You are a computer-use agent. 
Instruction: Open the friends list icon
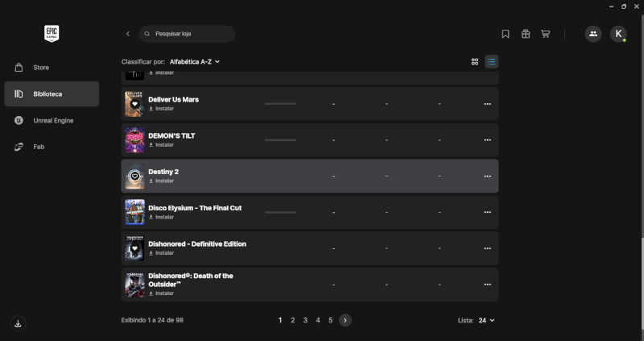[593, 34]
